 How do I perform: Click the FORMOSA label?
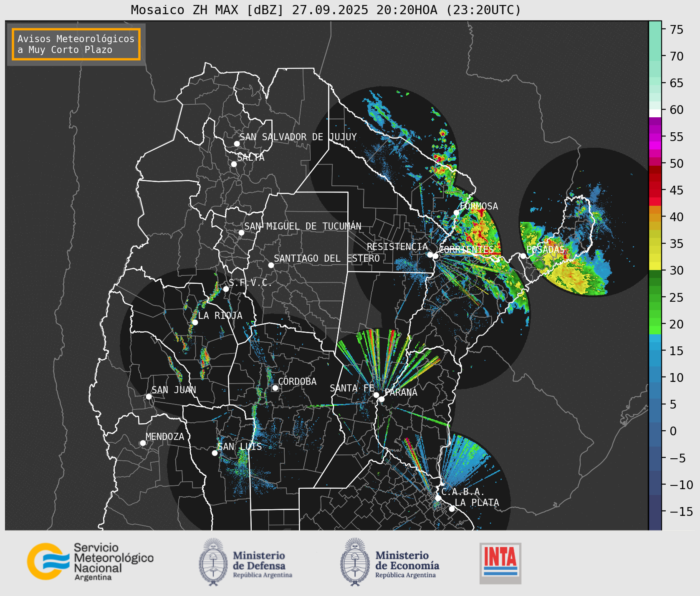tap(479, 206)
